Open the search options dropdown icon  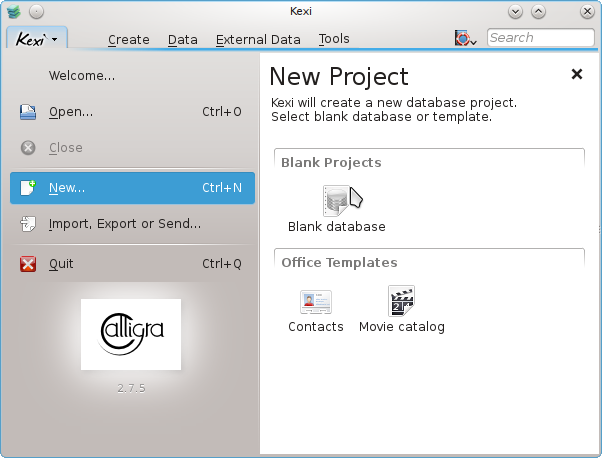click(466, 38)
